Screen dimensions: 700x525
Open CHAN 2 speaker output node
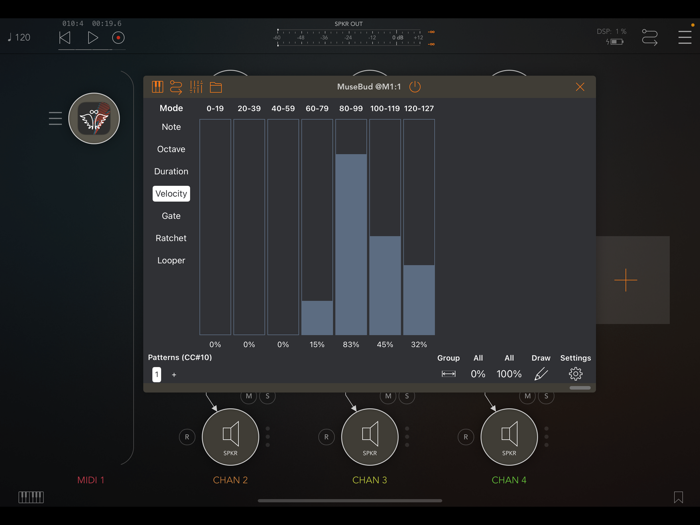pos(230,437)
